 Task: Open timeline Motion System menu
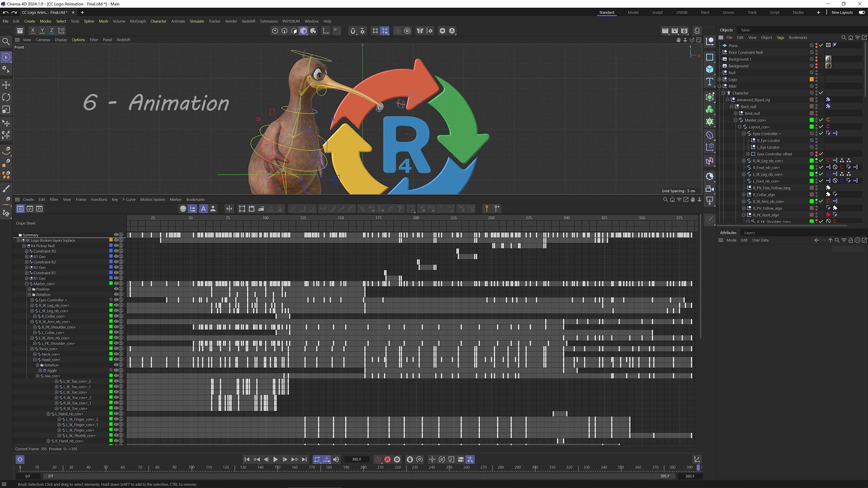[152, 199]
